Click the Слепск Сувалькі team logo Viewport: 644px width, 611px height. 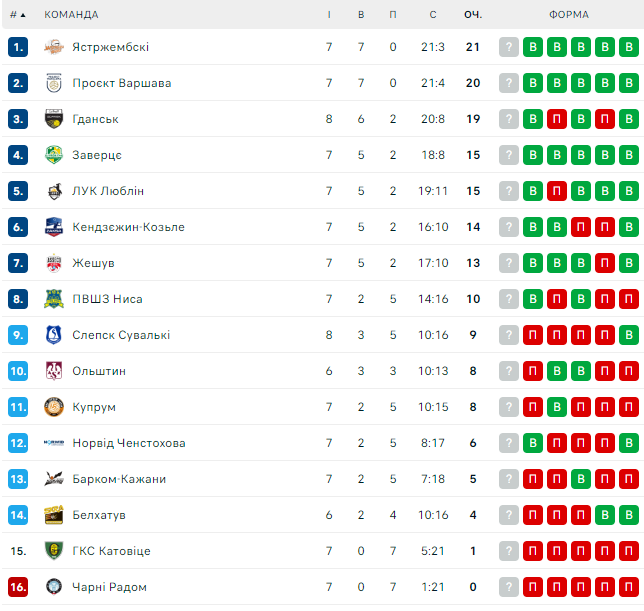(x=54, y=335)
